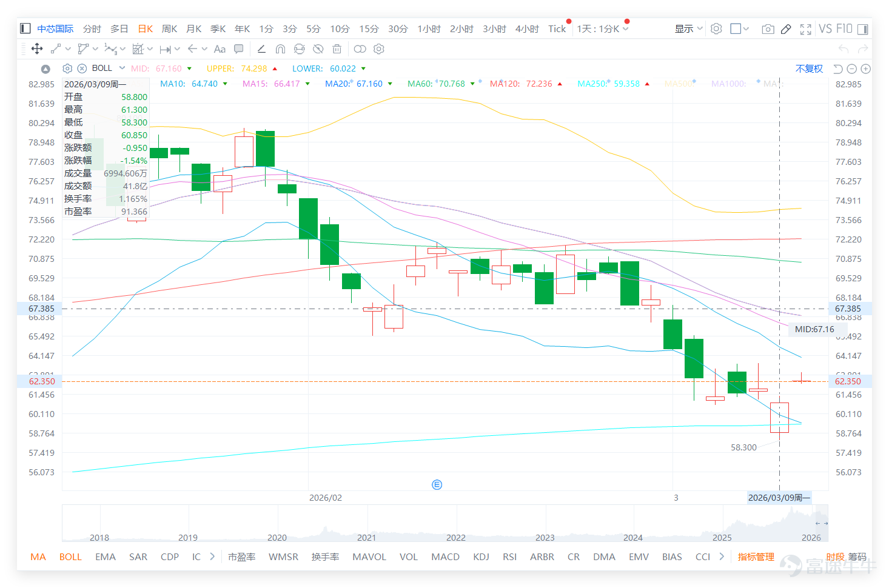The width and height of the screenshot is (889, 588).
Task: Click the mini timeline overview at 2024
Action: 632,537
